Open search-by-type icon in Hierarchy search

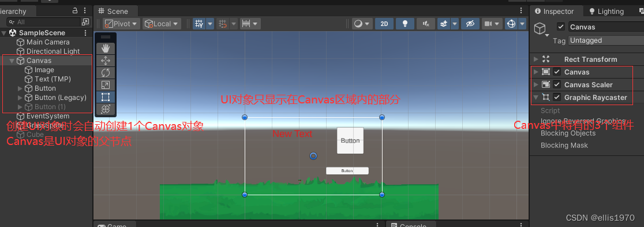tap(85, 22)
